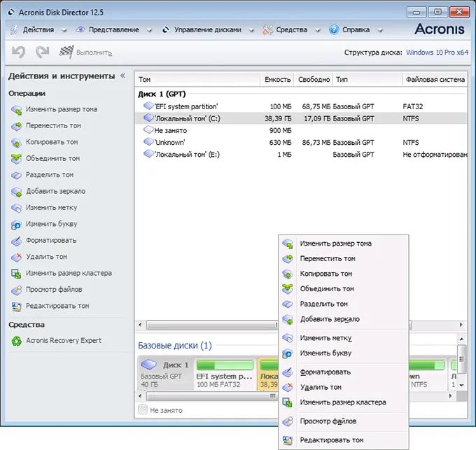Click sidebar icon for Форматировать

(16, 241)
